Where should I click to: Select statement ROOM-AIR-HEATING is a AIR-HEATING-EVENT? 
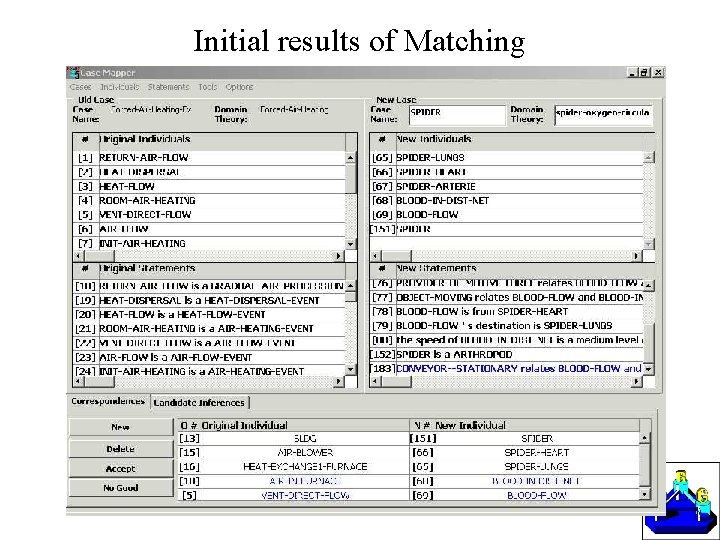click(x=209, y=329)
